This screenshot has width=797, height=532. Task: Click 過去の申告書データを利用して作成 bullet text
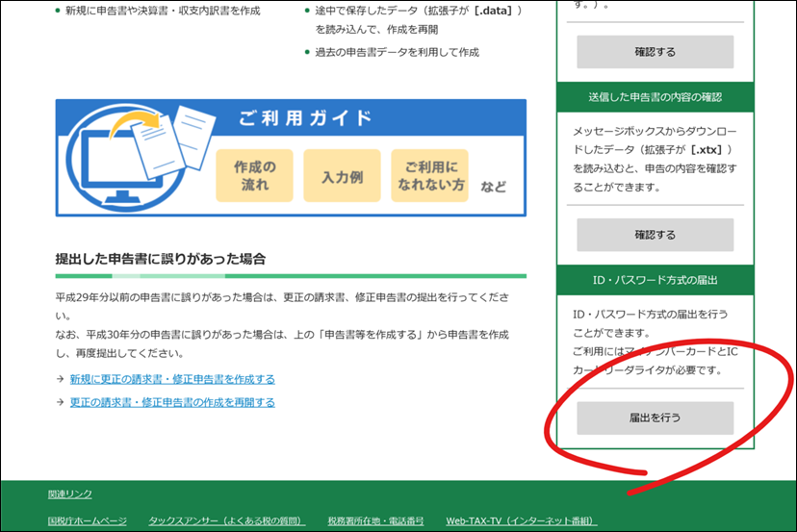pyautogui.click(x=397, y=52)
